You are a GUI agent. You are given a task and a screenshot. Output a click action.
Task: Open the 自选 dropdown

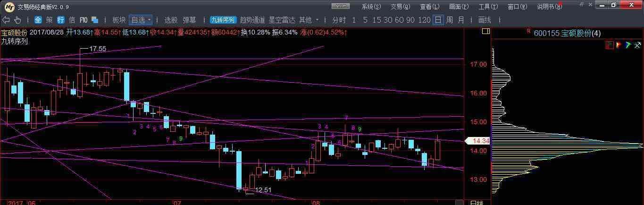tap(141, 20)
